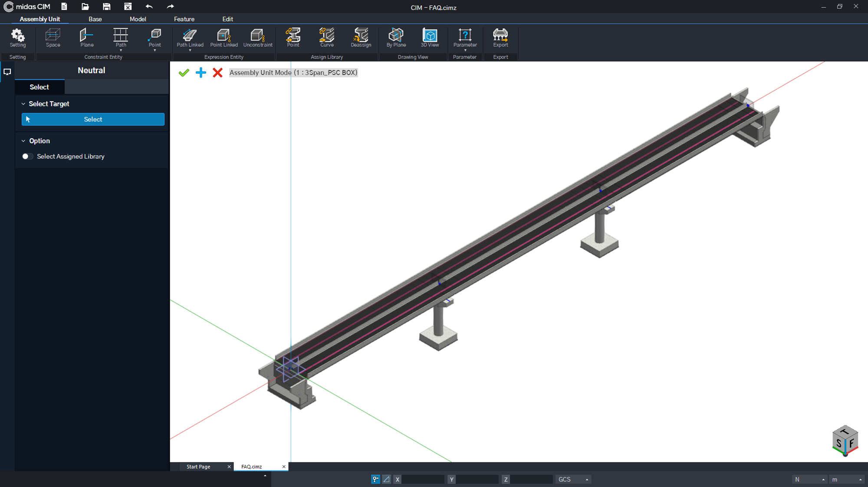Confirm with the green checkmark icon
Image resolution: width=868 pixels, height=487 pixels.
184,73
